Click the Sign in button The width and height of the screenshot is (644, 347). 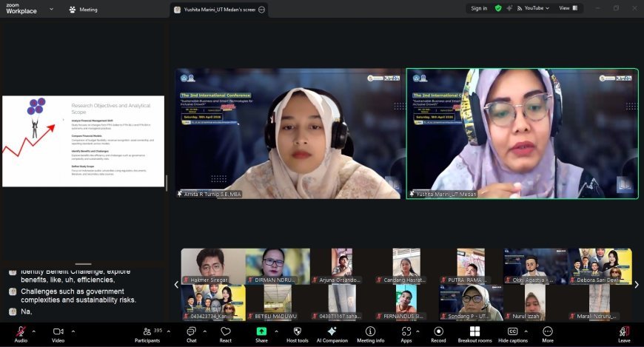click(x=479, y=8)
